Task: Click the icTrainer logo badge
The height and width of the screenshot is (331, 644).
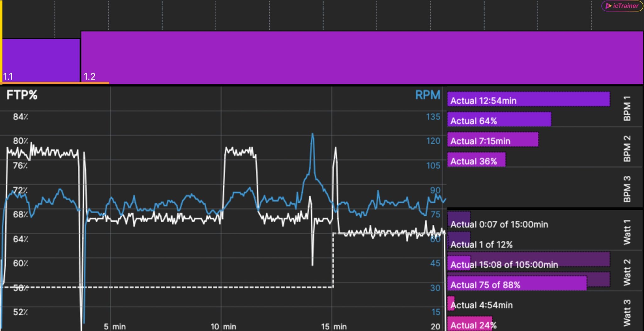Action: tap(622, 6)
